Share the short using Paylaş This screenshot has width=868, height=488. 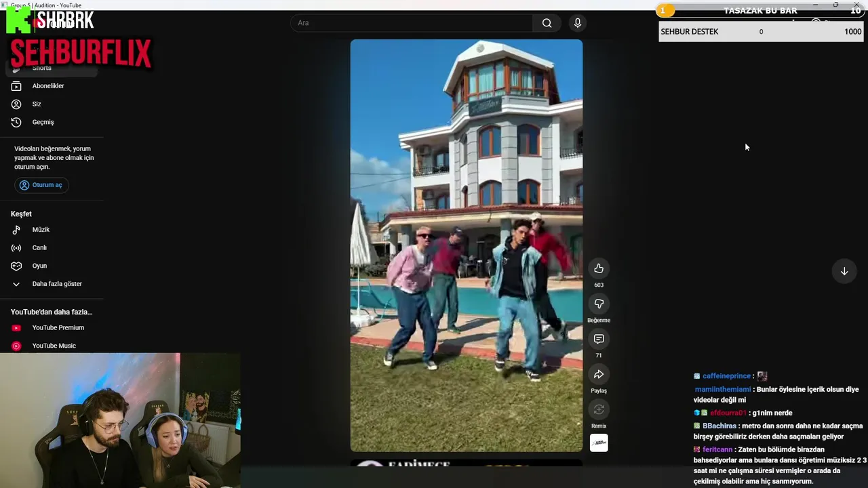click(599, 374)
